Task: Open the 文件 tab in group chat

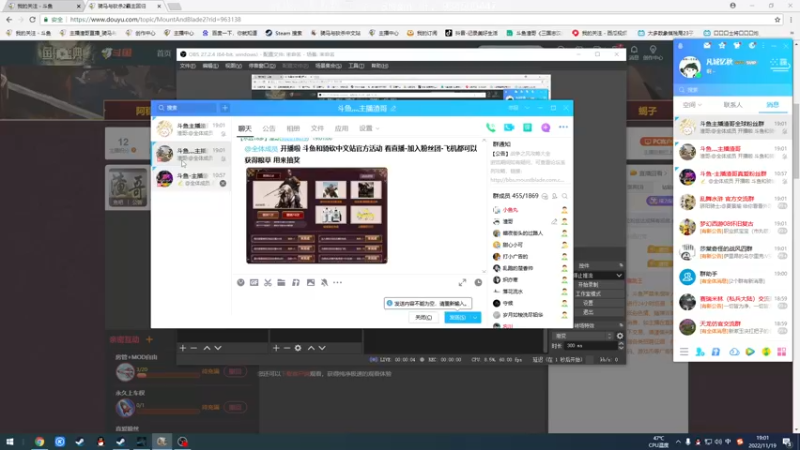Action: click(317, 128)
